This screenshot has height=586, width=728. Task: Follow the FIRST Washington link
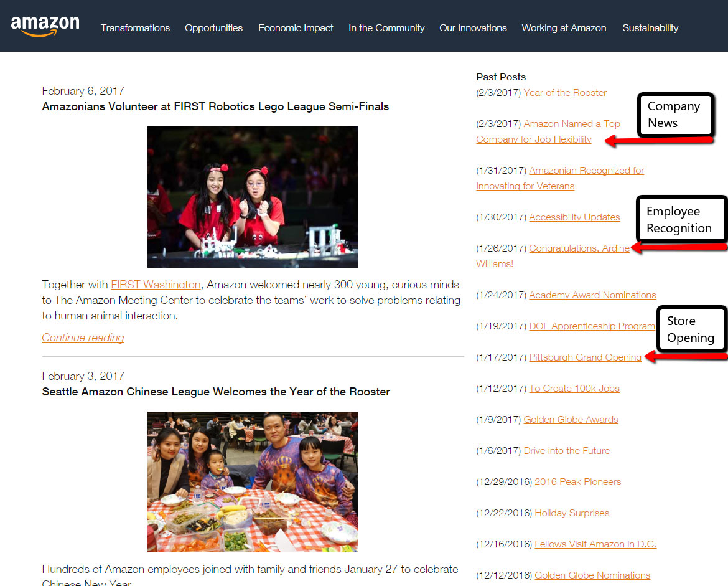pos(156,285)
